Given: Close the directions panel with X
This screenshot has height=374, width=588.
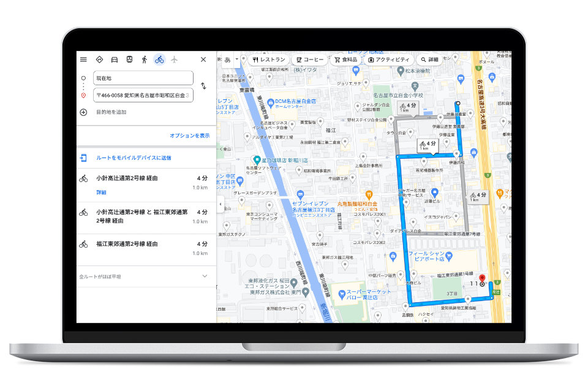Looking at the screenshot, I should (x=203, y=59).
